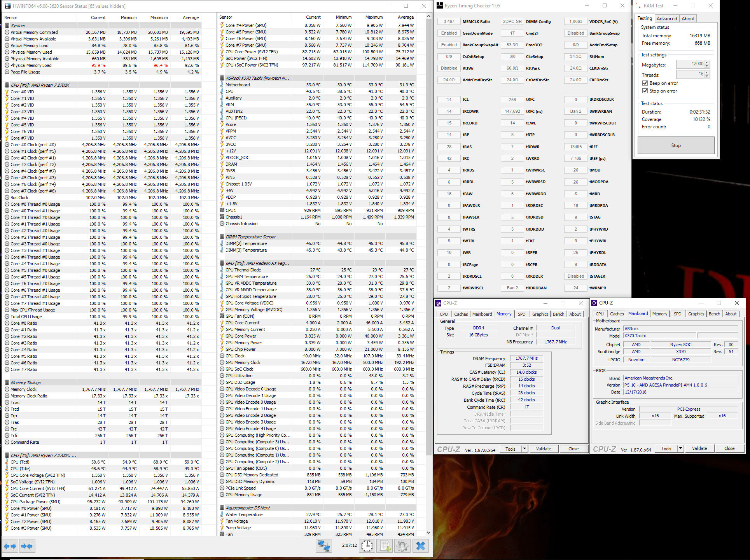Decrease the Threads stepper value
Viewport: 750px width, 560px height.
[707, 76]
